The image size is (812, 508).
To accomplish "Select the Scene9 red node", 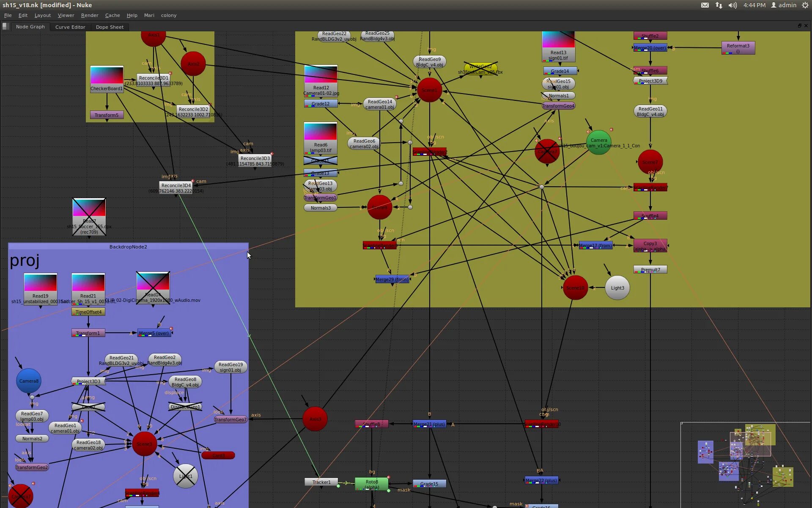I will [x=380, y=207].
